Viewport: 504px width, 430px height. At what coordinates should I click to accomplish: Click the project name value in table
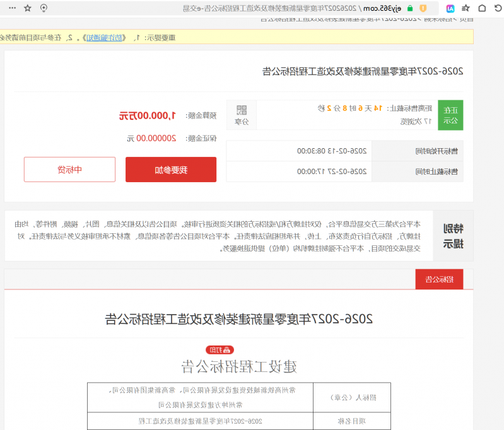click(x=200, y=421)
